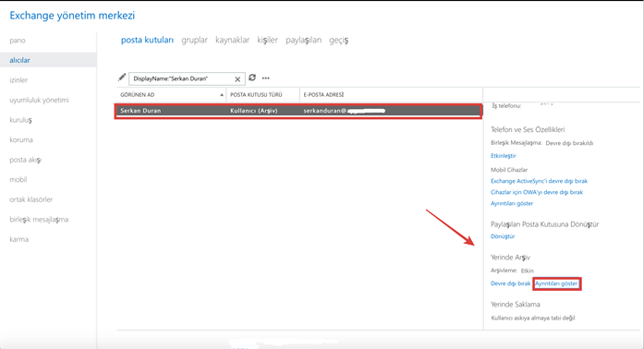Viewport: 644px width, 349px height.
Task: Open koruma in the sidebar
Action: pyautogui.click(x=21, y=139)
